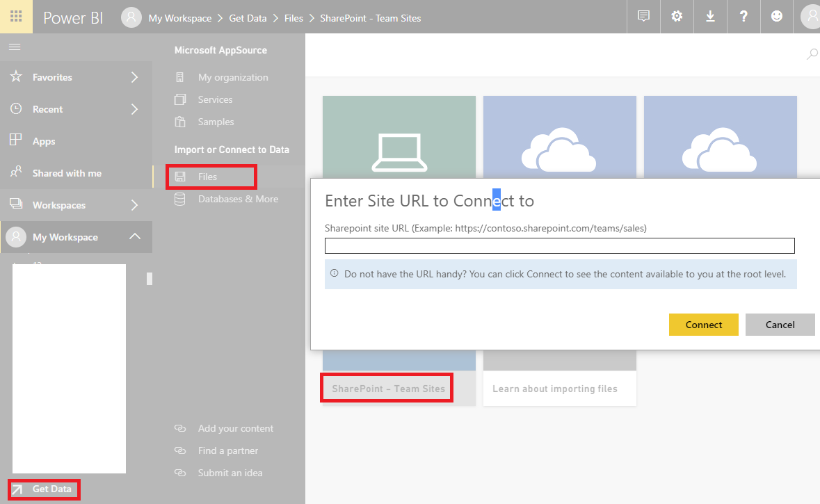
Task: Click the link icon beside Submit an idea
Action: (x=180, y=473)
